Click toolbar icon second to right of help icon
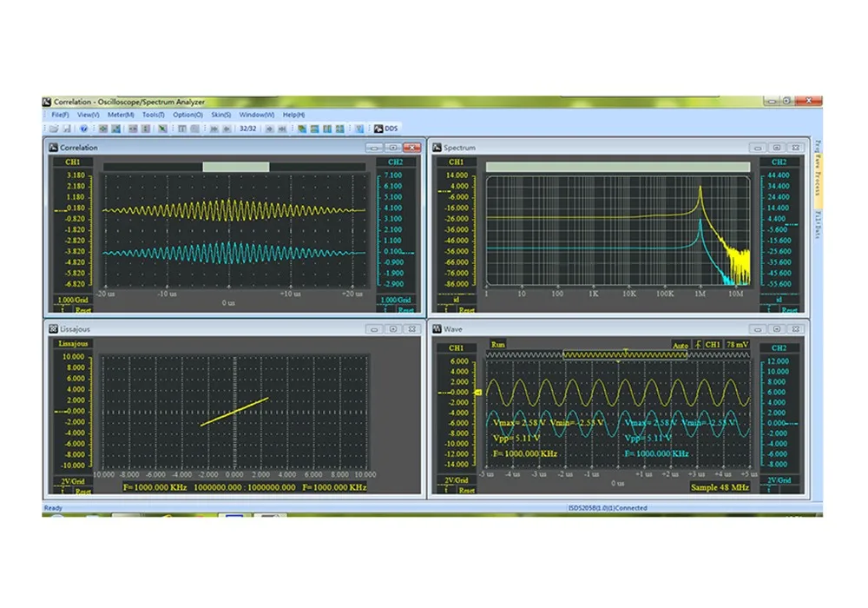Screen dimensions: 868x608 [116, 129]
